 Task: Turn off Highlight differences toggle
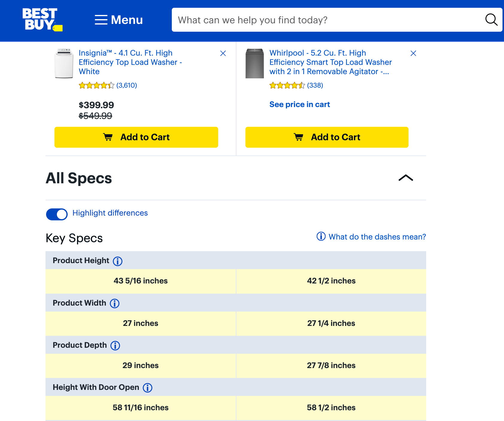click(57, 214)
